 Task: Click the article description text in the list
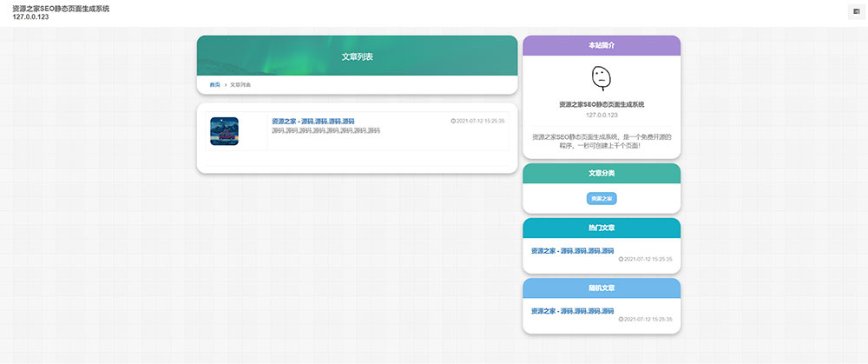coord(325,131)
